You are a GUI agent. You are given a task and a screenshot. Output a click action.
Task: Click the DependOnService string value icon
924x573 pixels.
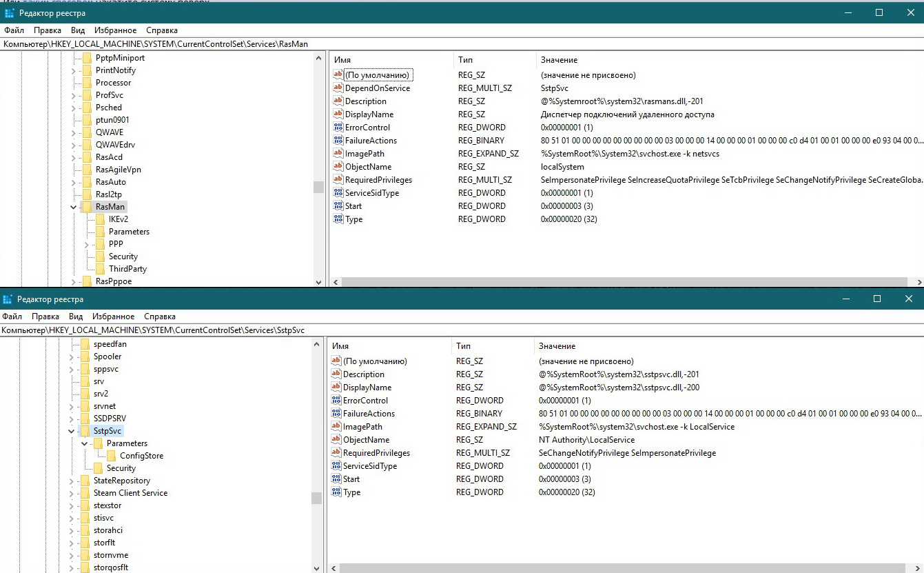coord(338,88)
